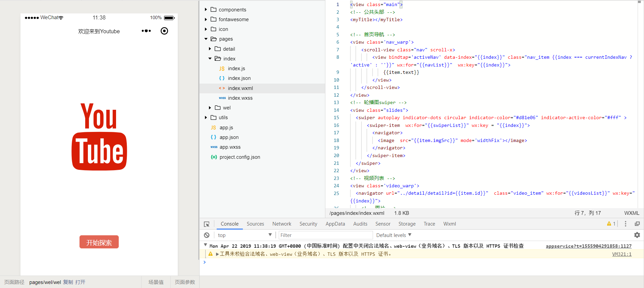This screenshot has width=644, height=288.
Task: Open the index.json file
Action: (239, 78)
